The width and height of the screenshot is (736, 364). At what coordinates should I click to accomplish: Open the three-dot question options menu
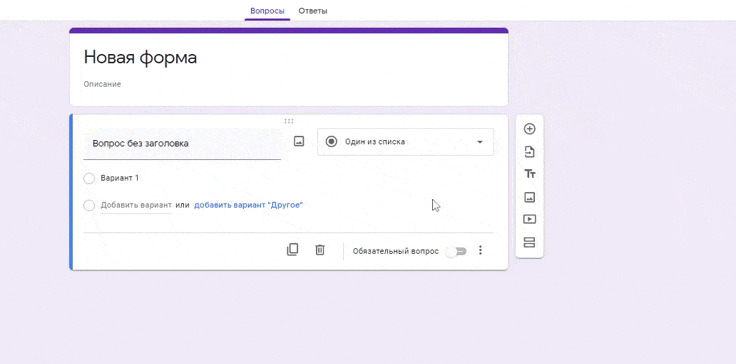[480, 250]
